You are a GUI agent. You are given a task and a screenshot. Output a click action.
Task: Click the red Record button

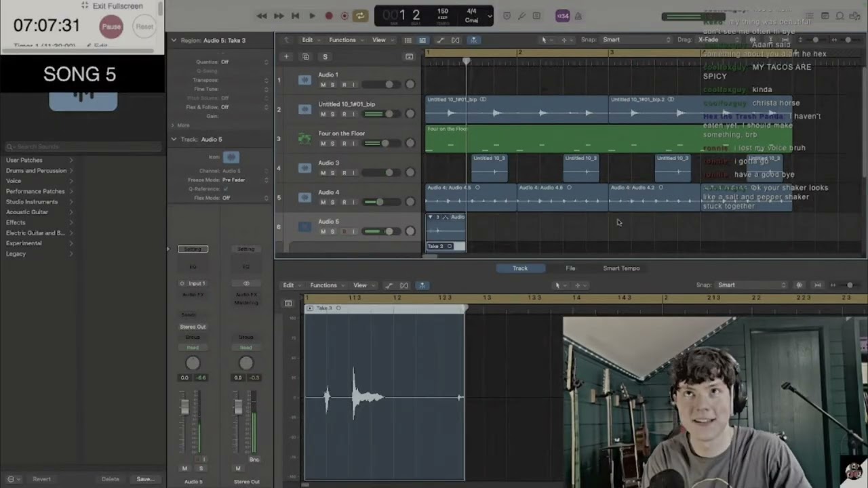pos(329,16)
